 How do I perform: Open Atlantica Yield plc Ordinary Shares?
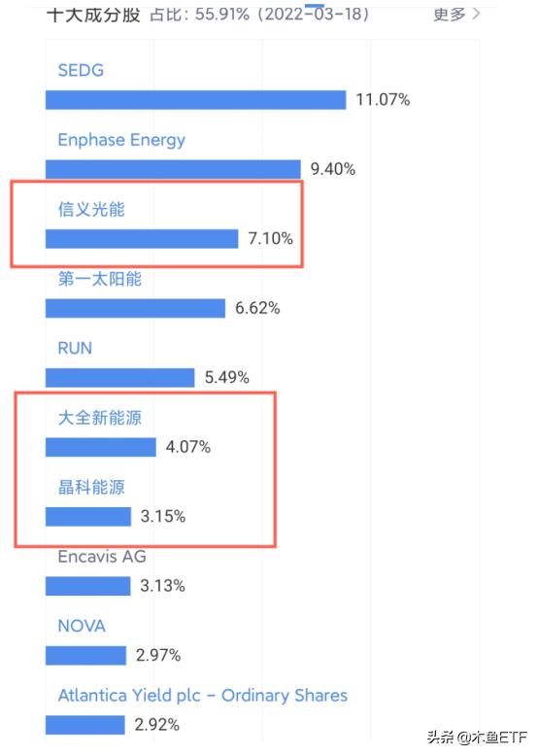(x=203, y=695)
